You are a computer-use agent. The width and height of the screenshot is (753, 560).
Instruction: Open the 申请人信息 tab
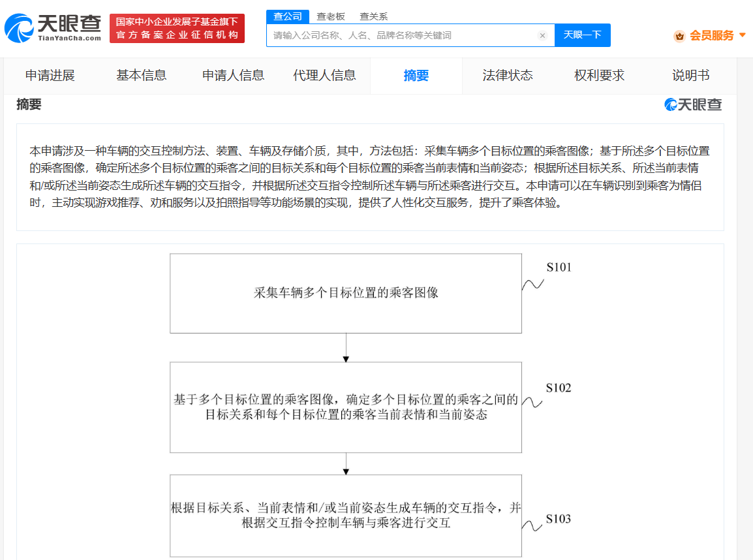pos(233,76)
